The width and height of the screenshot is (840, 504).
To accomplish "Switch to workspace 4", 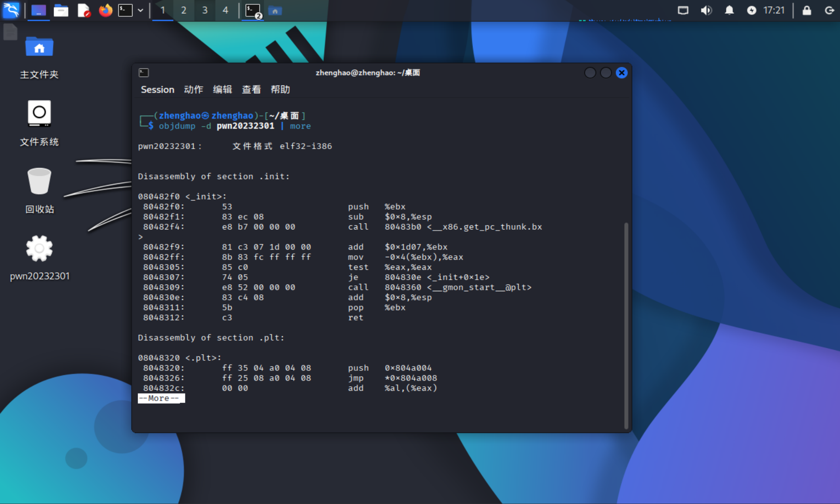I will pos(225,10).
